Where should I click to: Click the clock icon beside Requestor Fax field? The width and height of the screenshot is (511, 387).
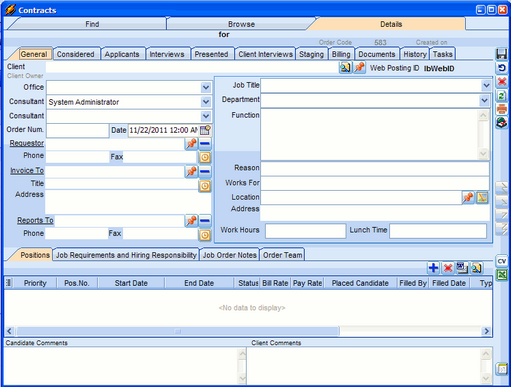(205, 157)
